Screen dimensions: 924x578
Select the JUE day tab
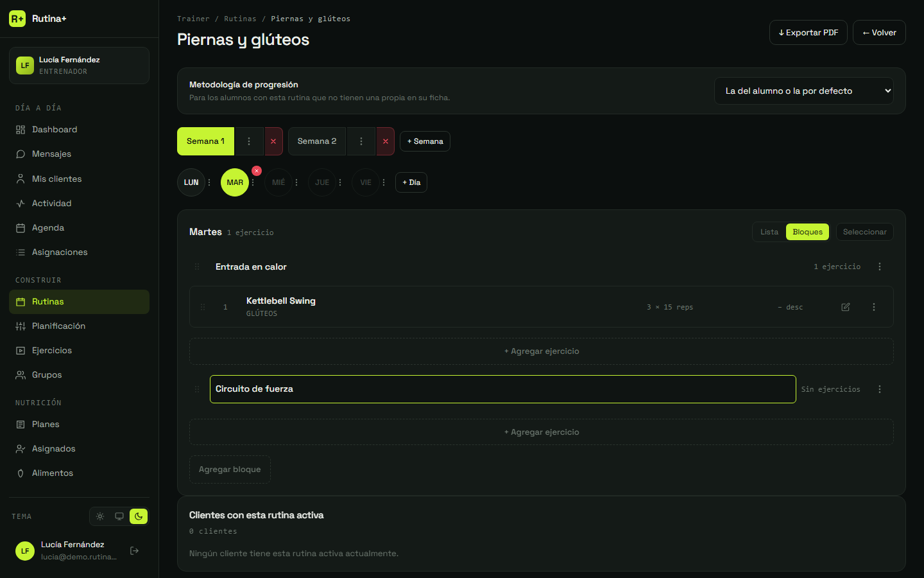click(x=322, y=182)
